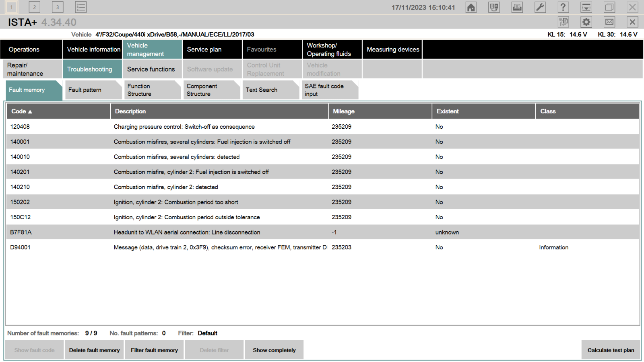Sort by the Description column header
644x362 pixels.
click(219, 111)
